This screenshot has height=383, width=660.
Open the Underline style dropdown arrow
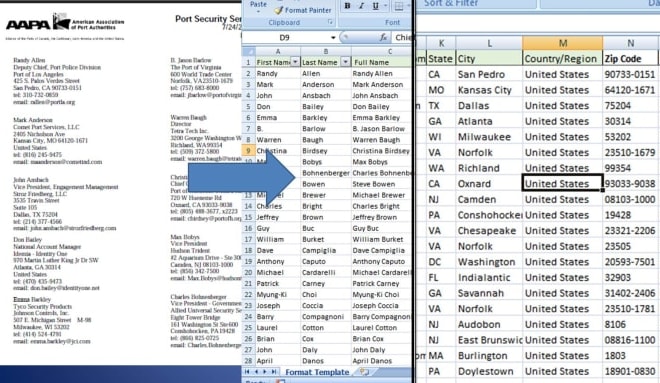[x=385, y=6]
